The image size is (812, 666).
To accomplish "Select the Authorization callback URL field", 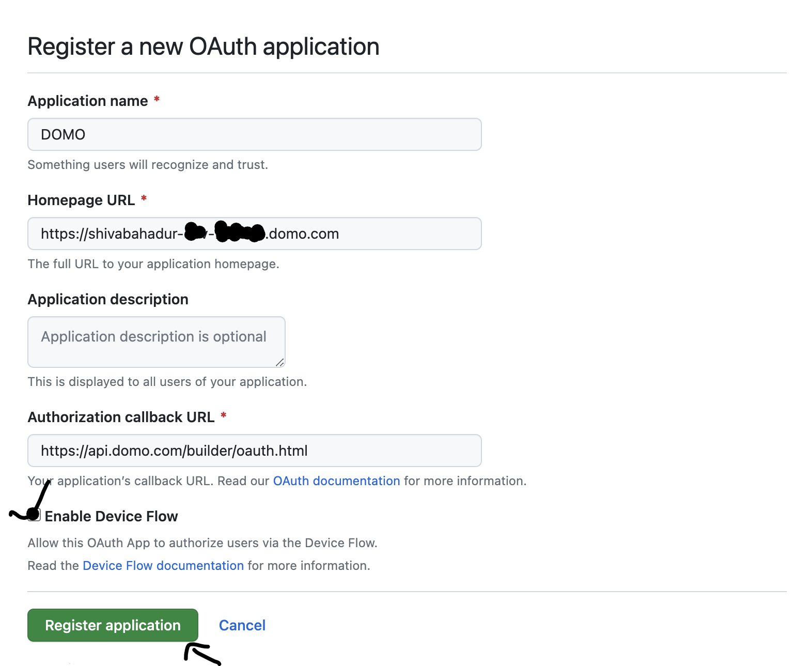I will (254, 451).
